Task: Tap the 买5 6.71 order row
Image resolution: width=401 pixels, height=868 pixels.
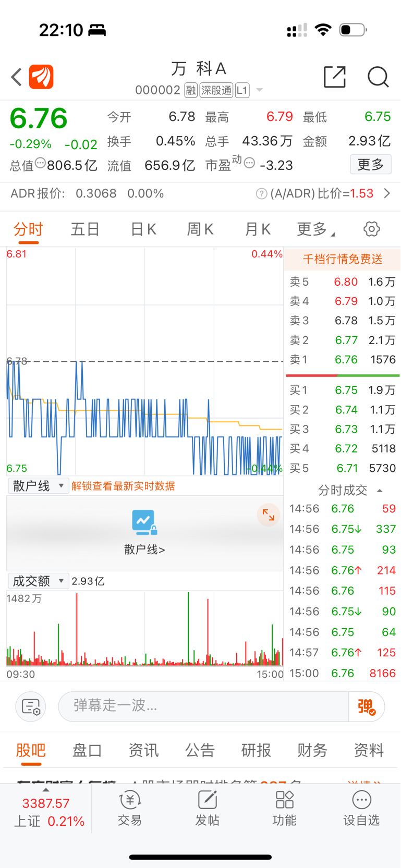Action: (x=343, y=468)
